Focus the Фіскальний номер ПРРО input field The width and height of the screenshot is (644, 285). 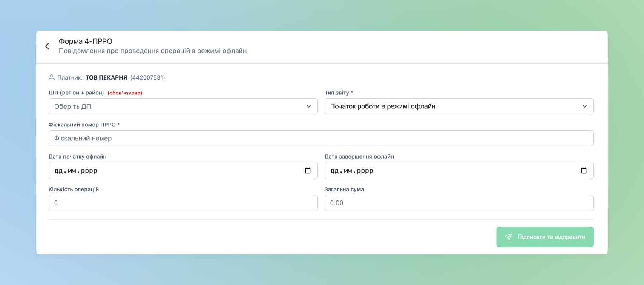[x=321, y=138]
